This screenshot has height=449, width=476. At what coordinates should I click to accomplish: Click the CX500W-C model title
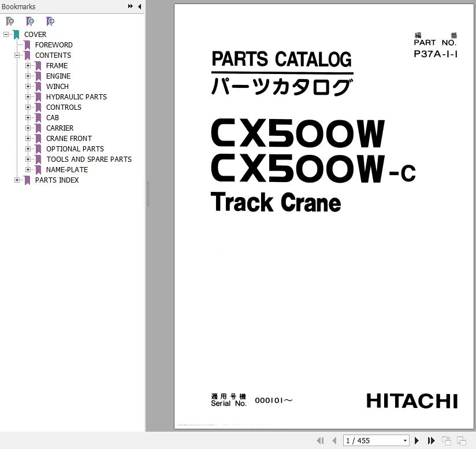pos(313,169)
